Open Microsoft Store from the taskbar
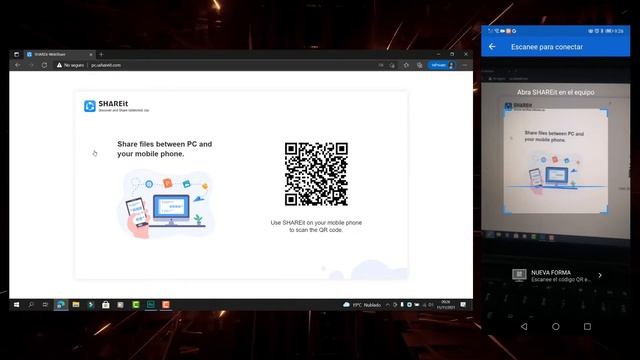 click(106, 305)
